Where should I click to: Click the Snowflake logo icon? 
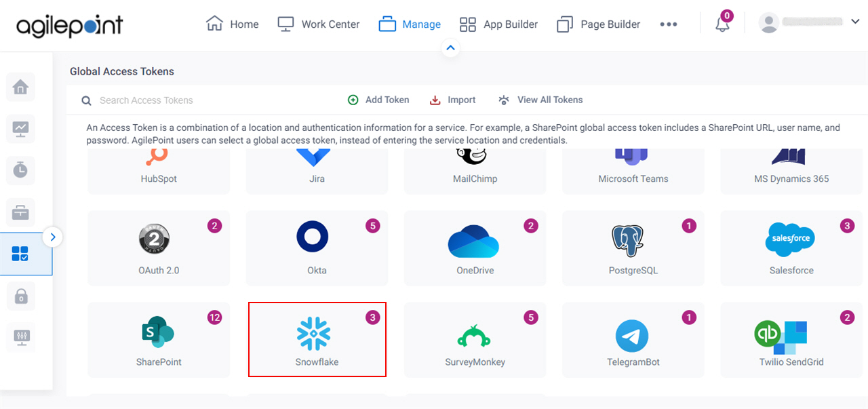tap(314, 333)
